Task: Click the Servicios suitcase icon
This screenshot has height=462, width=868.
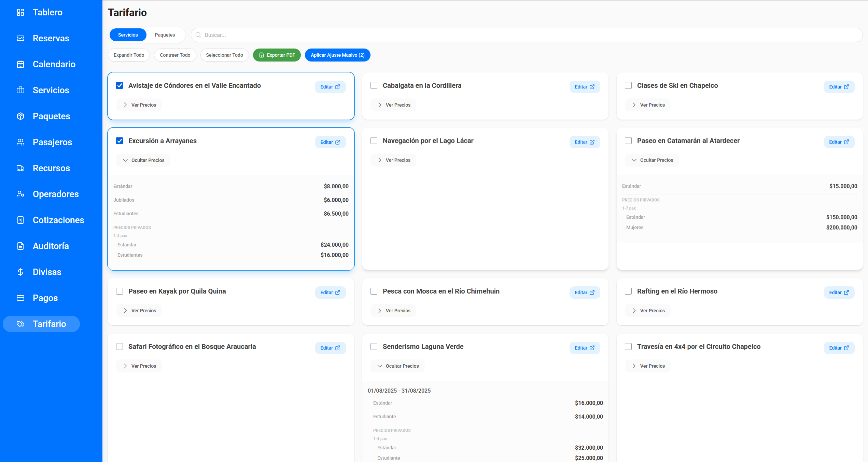Action: click(20, 90)
